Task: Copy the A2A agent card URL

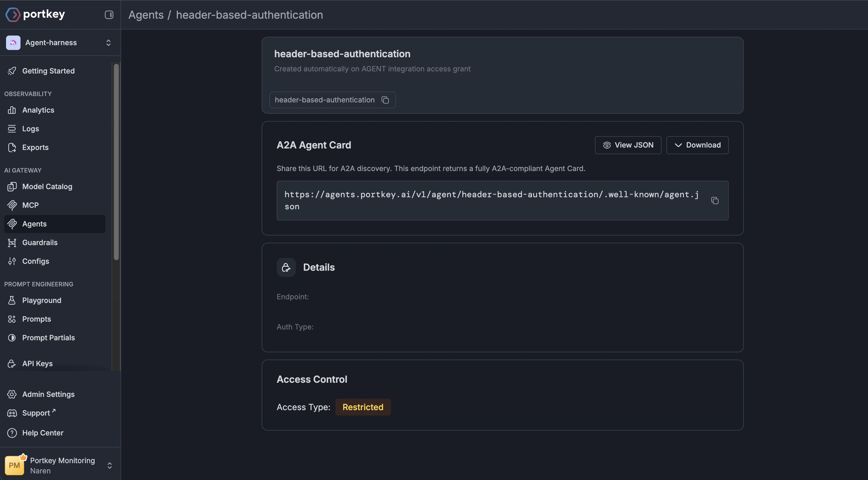Action: [715, 201]
